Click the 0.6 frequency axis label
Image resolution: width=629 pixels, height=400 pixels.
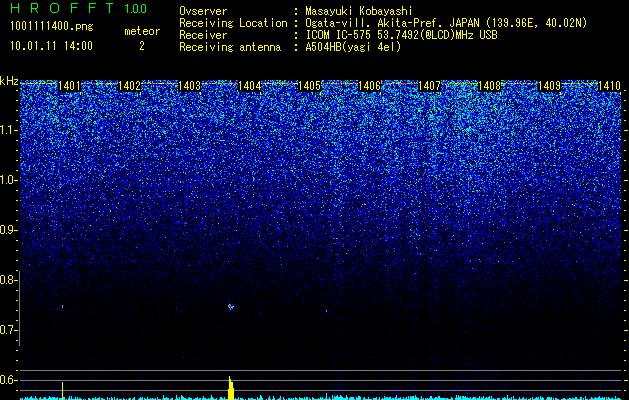8,380
